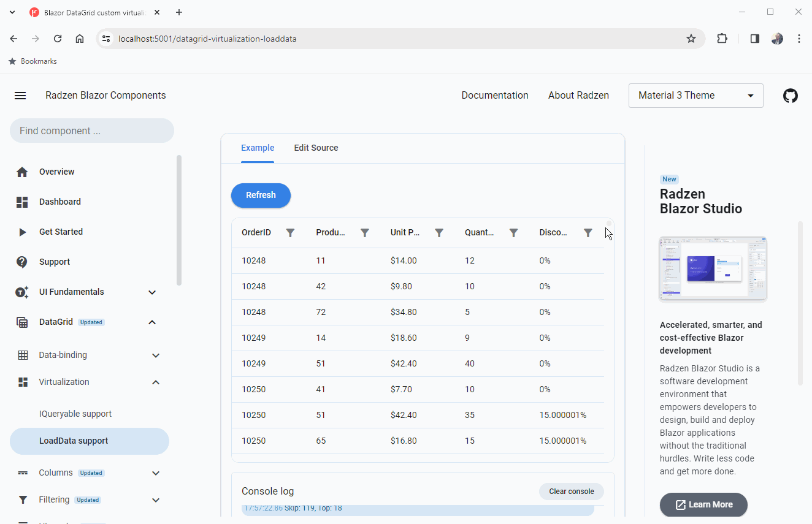The width and height of the screenshot is (812, 524).
Task: Expand the Data-binding submenu
Action: click(x=156, y=355)
